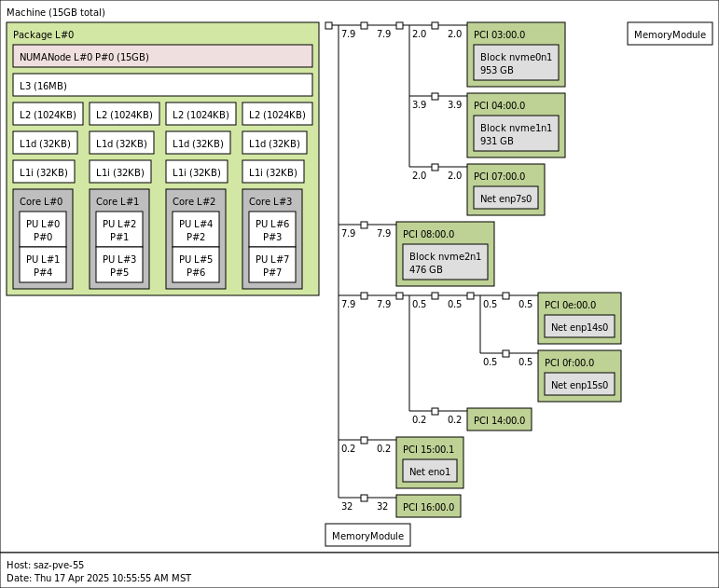Click the NUMANode L#0 P#0 box
Screen dimensions: 719x588
pos(162,57)
